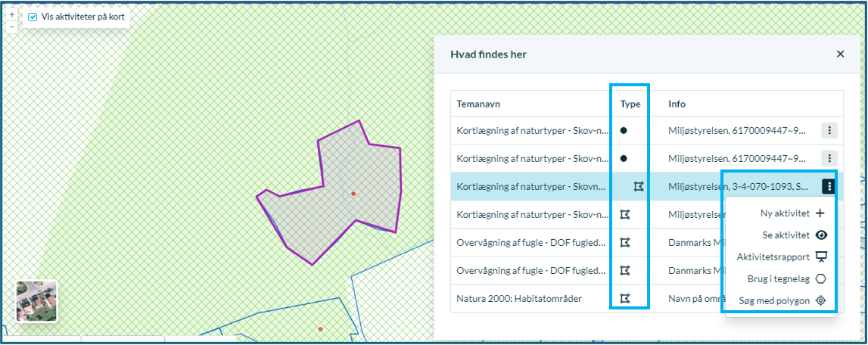Viewport: 868px width, 345px height.
Task: Click the highlighted row's three-dot menu button
Action: pos(829,187)
